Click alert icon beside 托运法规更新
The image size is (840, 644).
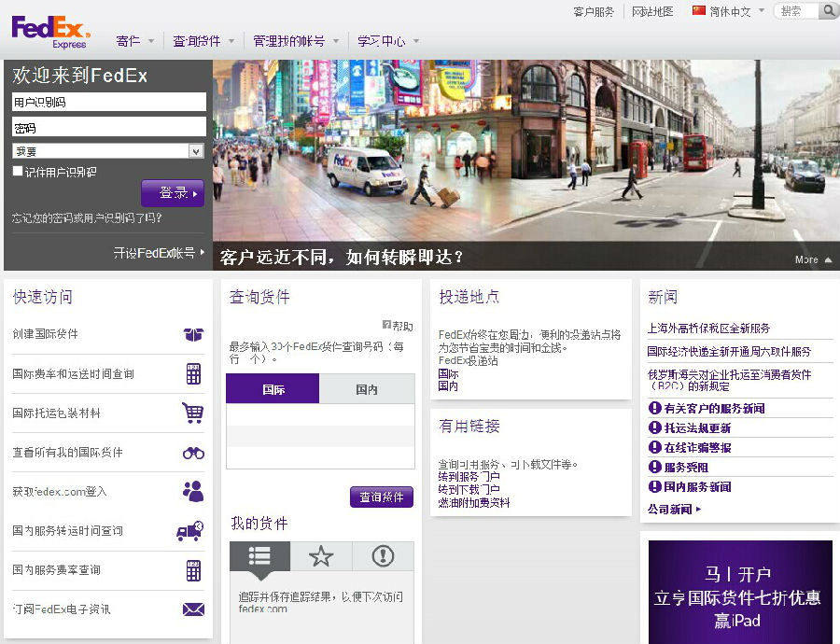(654, 427)
